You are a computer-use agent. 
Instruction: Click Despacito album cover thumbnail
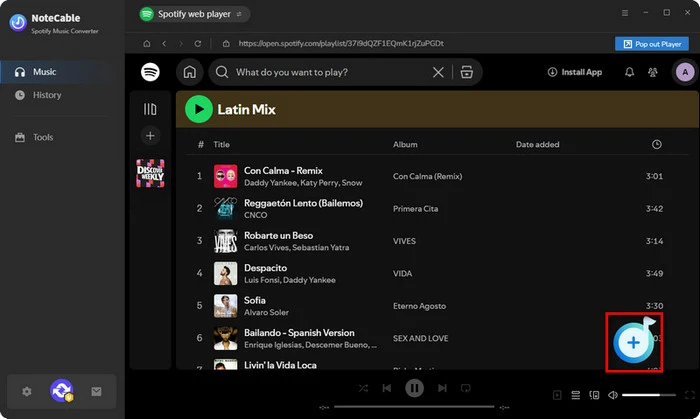point(225,274)
